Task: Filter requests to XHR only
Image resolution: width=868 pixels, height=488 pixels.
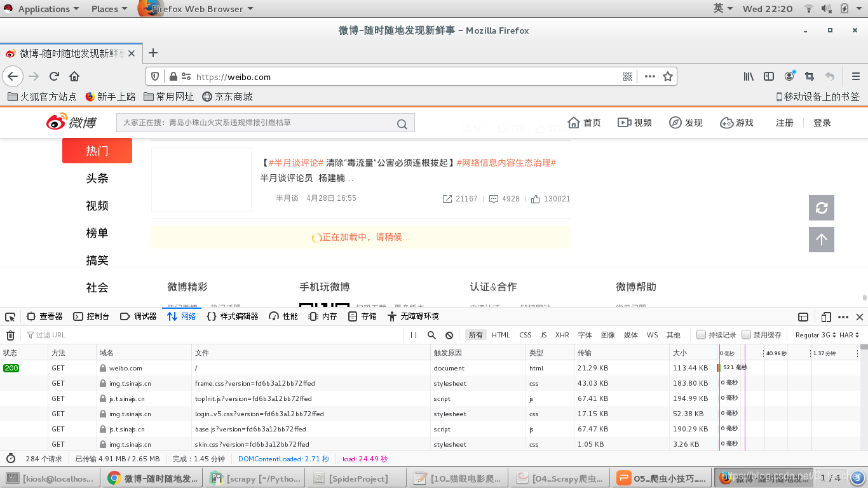Action: click(x=562, y=335)
